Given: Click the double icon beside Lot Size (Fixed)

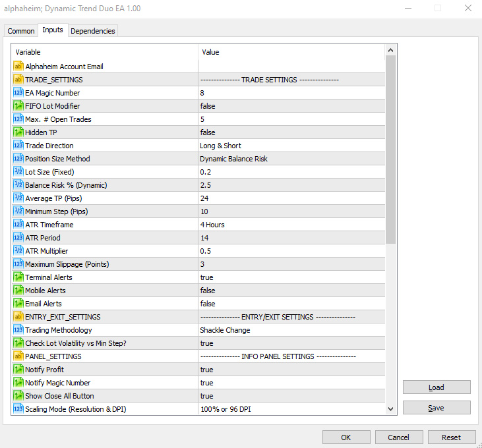Looking at the screenshot, I should click(18, 172).
